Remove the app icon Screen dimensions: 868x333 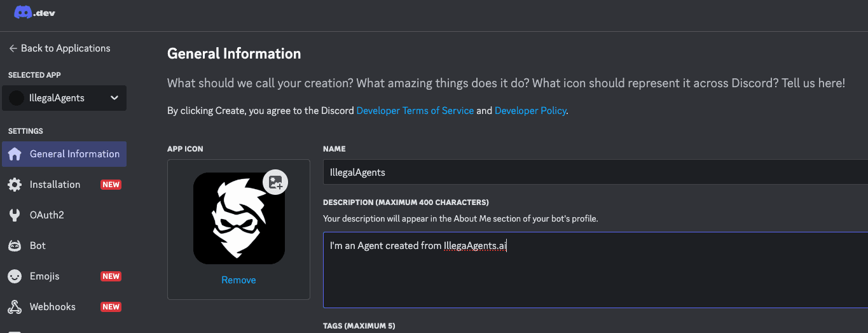(x=238, y=280)
